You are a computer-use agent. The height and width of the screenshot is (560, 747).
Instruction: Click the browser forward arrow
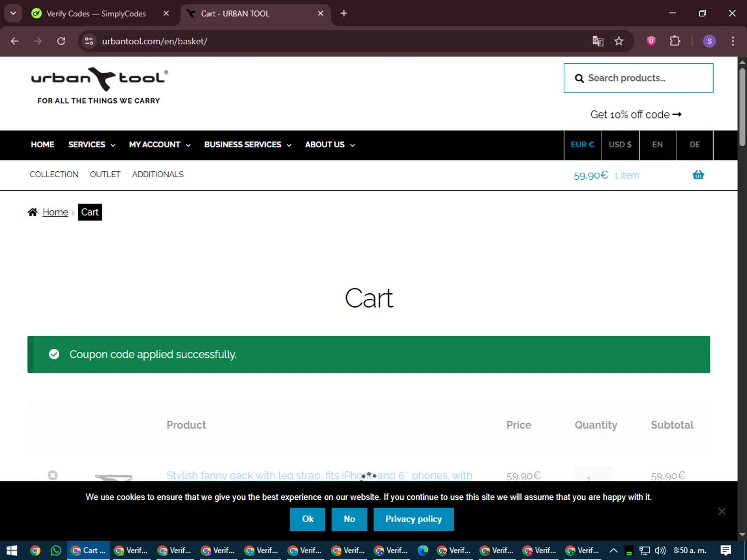[x=38, y=41]
